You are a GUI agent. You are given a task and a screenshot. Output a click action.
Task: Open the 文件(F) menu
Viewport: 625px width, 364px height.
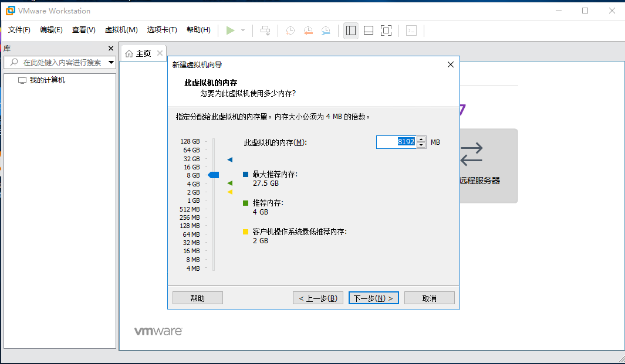point(19,30)
